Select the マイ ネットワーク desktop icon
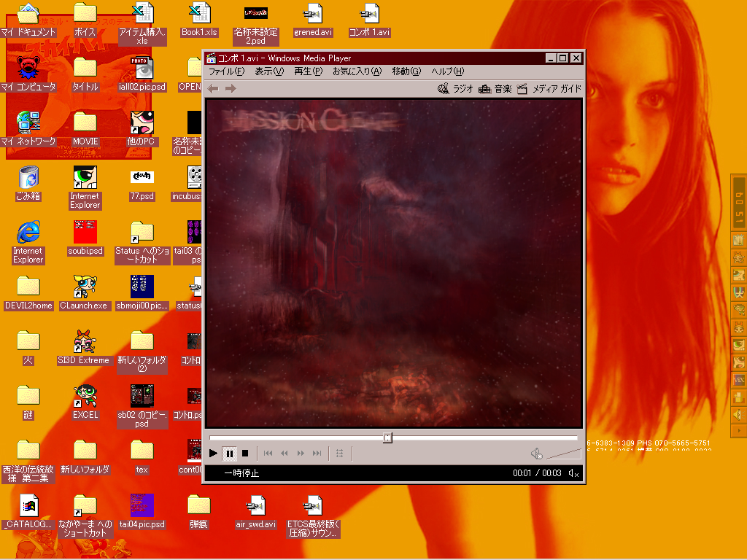The width and height of the screenshot is (747, 560). pos(28,130)
